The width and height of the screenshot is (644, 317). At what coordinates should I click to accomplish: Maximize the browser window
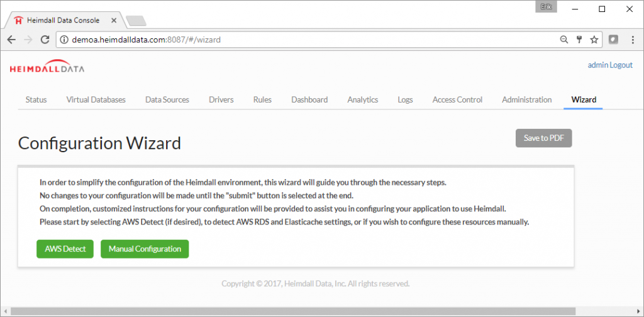pyautogui.click(x=602, y=9)
